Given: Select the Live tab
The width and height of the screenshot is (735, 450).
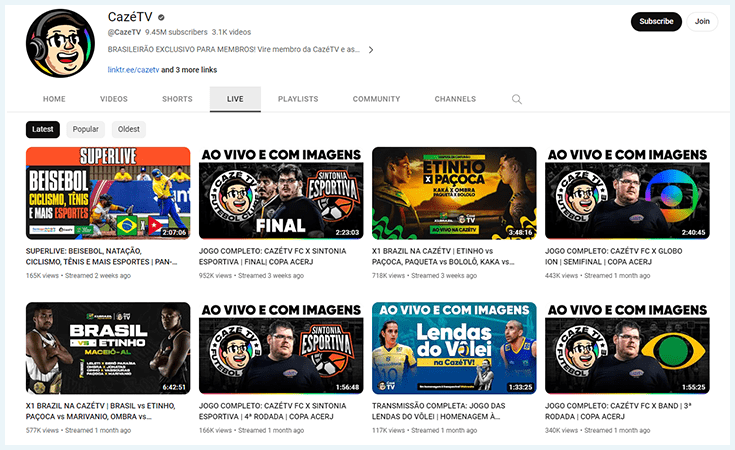Looking at the screenshot, I should (x=235, y=99).
